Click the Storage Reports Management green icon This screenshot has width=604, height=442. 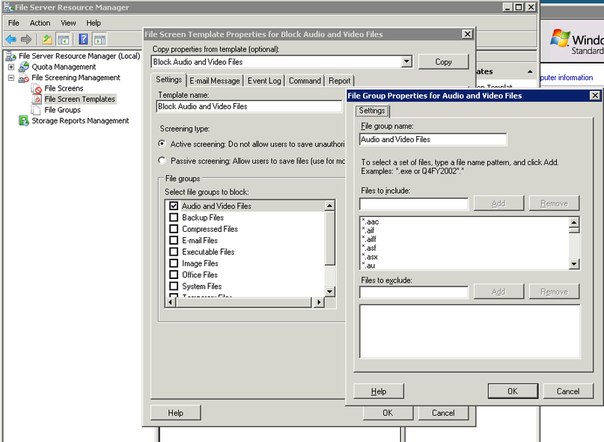pyautogui.click(x=23, y=121)
